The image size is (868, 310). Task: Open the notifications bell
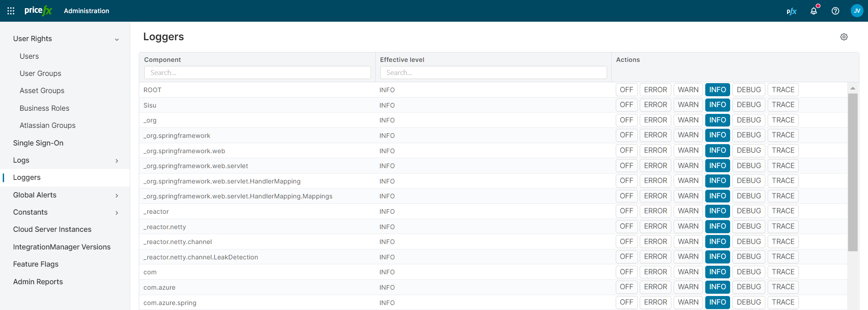pos(814,11)
